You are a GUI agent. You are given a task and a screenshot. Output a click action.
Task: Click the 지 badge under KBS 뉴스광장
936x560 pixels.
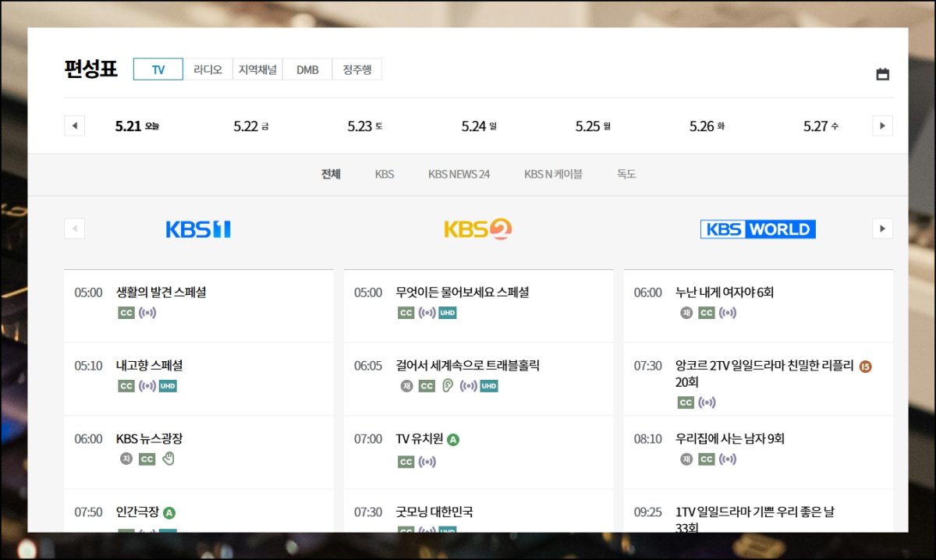pos(126,459)
